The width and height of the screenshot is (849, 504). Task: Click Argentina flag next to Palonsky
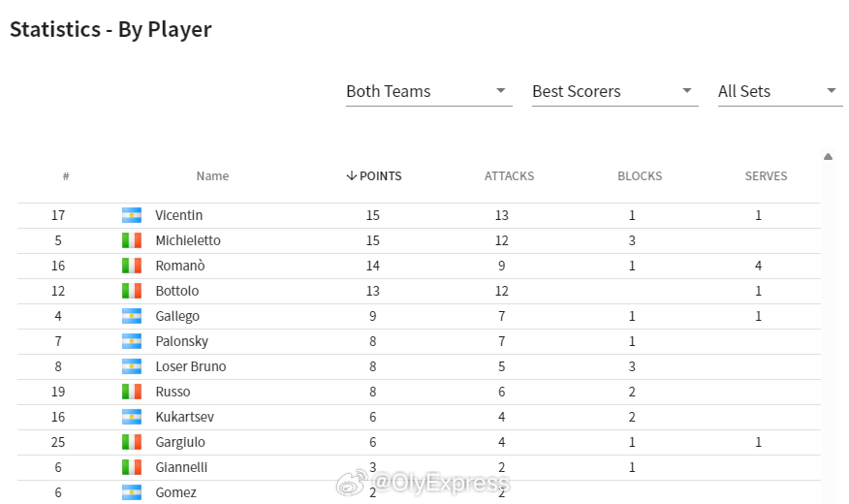click(x=132, y=341)
